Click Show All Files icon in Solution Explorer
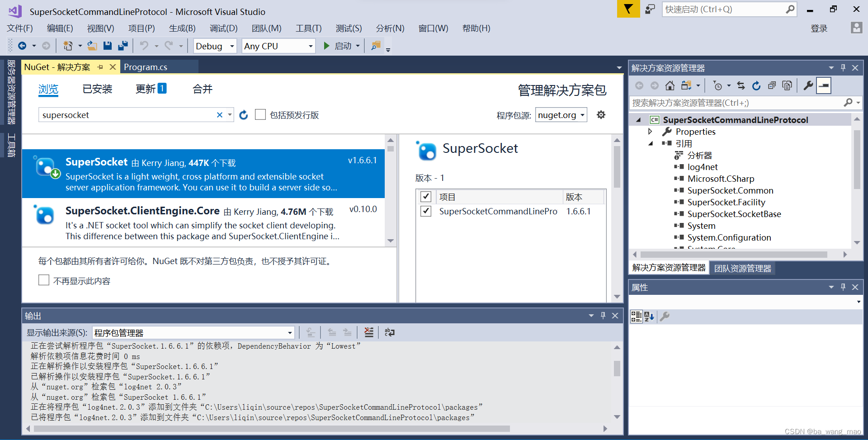 [x=787, y=85]
